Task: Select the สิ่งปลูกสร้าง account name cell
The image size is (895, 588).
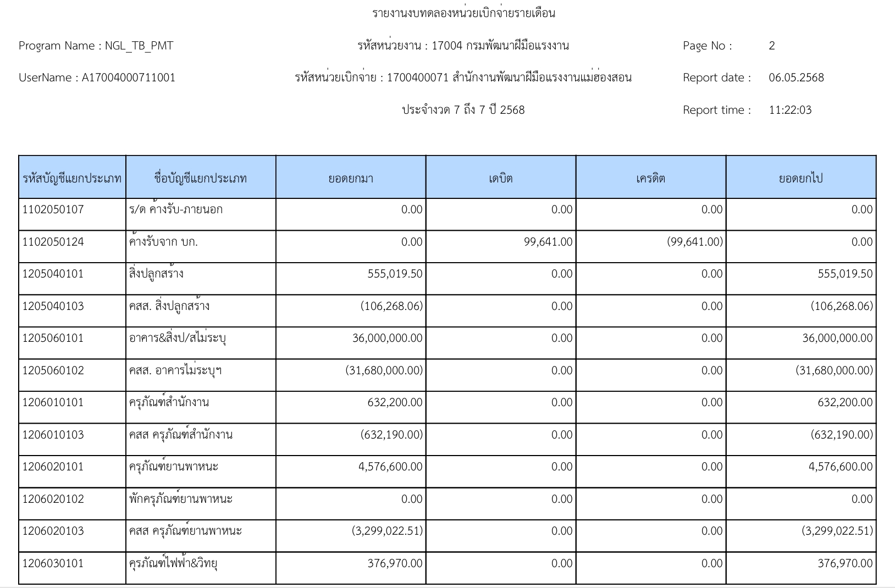Action: (201, 279)
